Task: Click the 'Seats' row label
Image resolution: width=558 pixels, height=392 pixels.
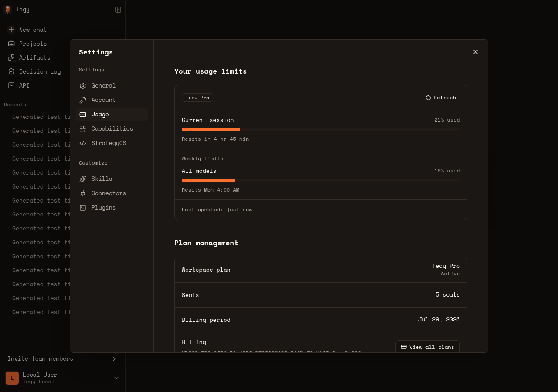Action: point(190,295)
